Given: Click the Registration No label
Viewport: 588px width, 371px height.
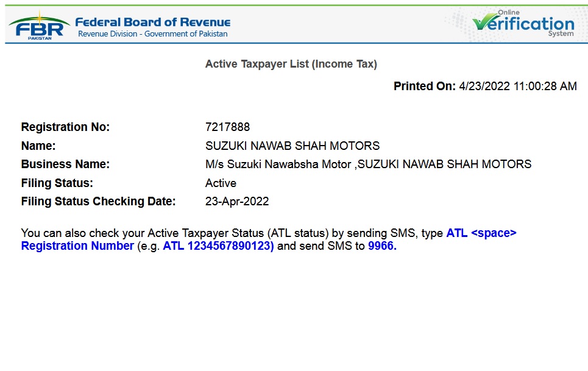Looking at the screenshot, I should [x=65, y=127].
